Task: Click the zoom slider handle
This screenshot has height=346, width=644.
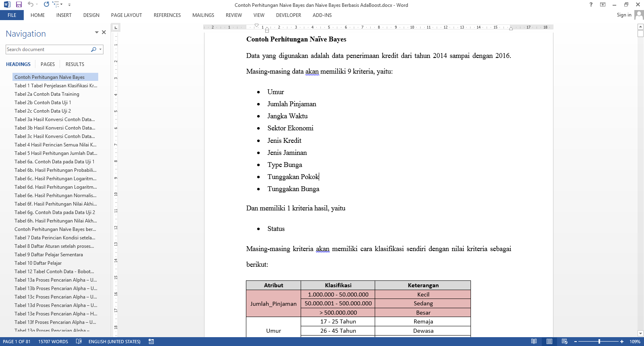Action: pos(599,342)
